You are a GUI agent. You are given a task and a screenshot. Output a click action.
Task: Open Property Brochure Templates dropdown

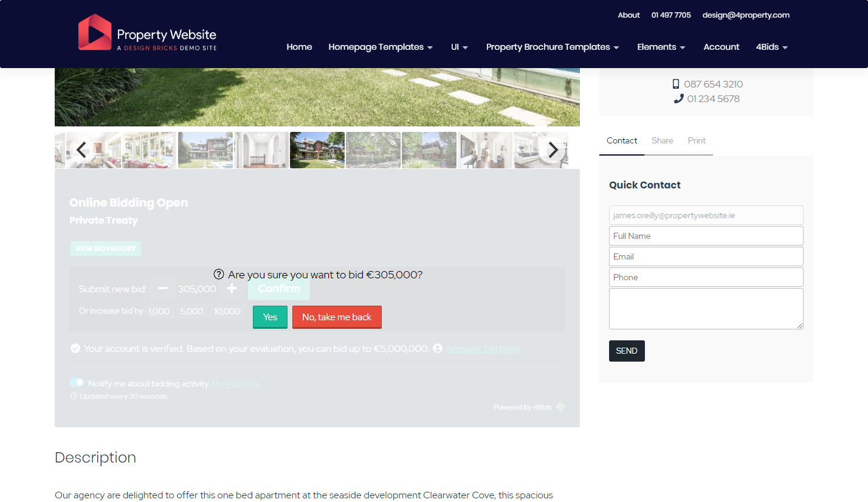tap(553, 47)
